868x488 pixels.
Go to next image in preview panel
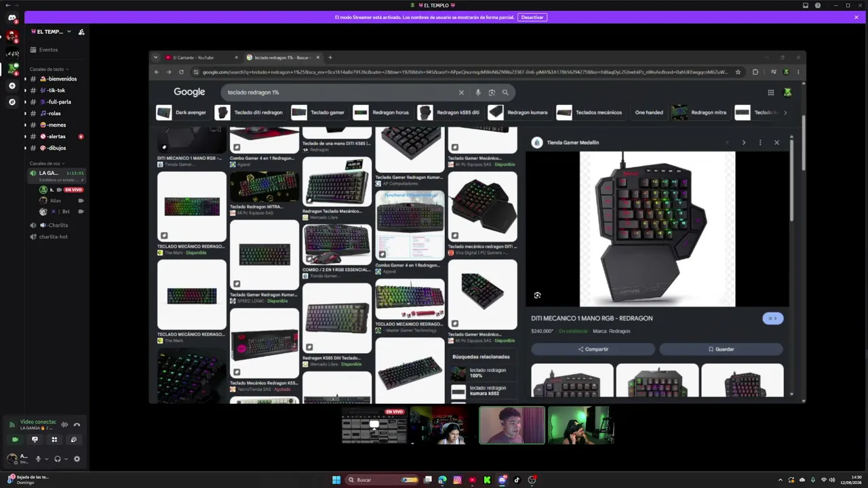tap(744, 142)
